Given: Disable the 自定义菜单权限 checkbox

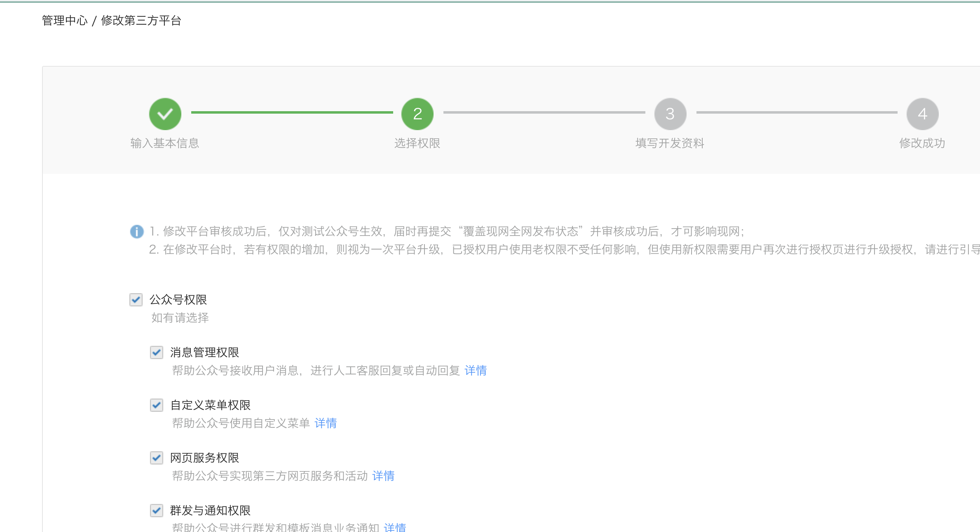Looking at the screenshot, I should 157,405.
